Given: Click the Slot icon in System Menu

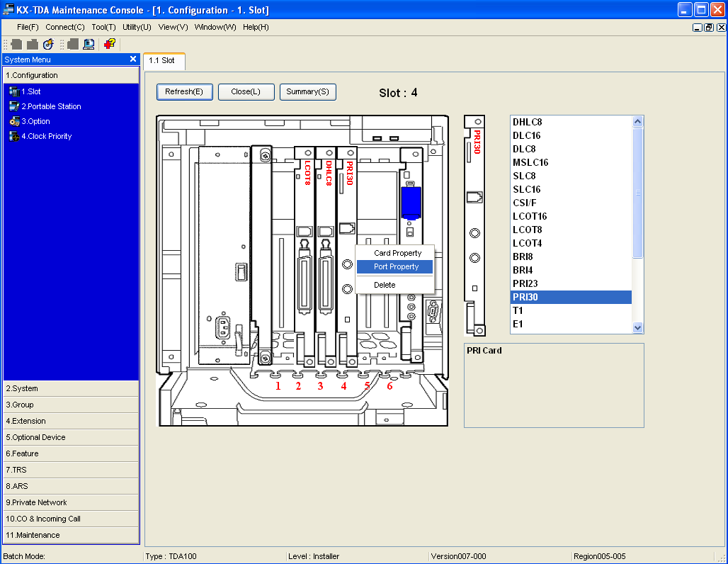Looking at the screenshot, I should tap(14, 91).
